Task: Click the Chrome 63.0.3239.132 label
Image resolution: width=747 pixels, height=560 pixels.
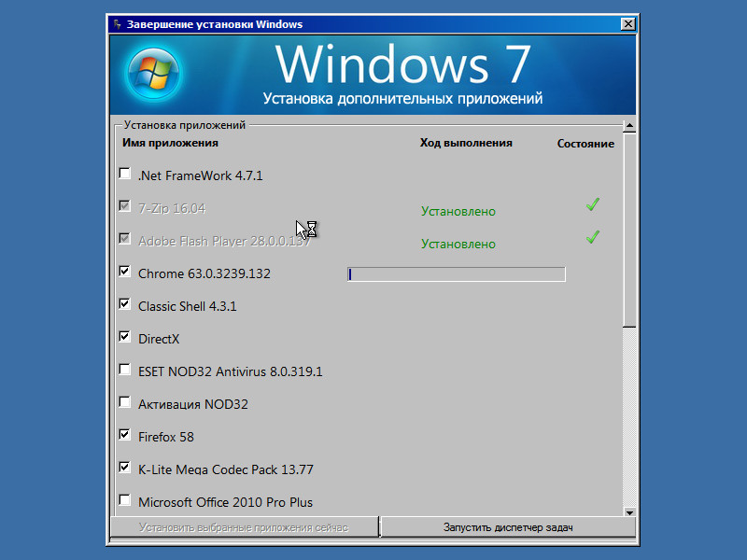Action: click(204, 273)
